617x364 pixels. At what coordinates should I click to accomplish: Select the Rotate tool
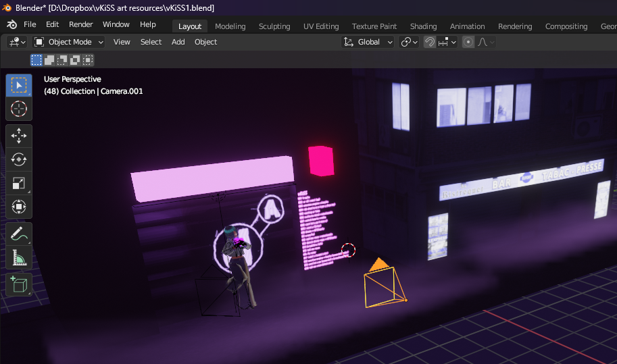coord(19,159)
